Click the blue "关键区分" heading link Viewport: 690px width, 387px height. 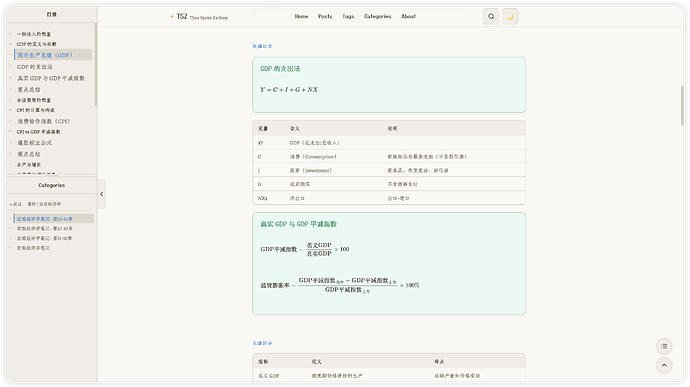coord(262,343)
